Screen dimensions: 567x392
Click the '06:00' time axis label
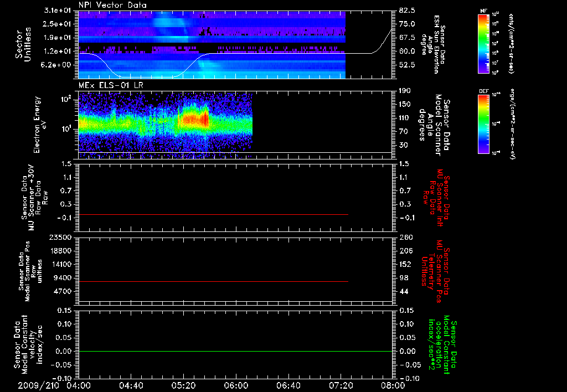coord(236,385)
